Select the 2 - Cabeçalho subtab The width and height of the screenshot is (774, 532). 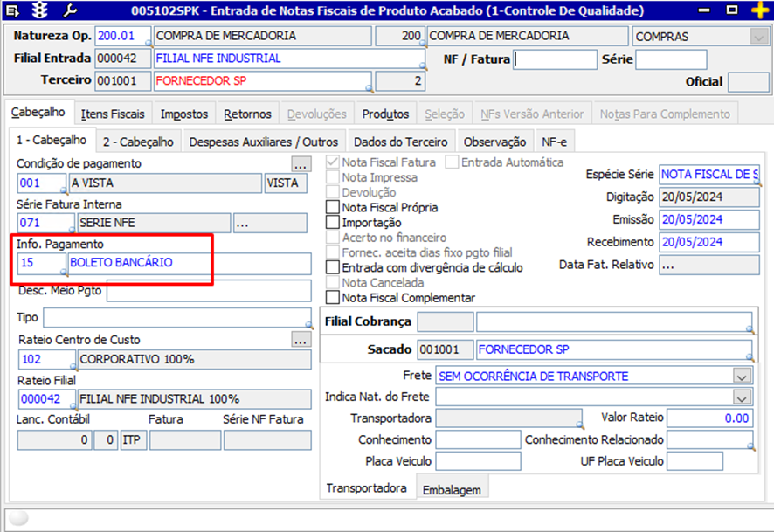click(x=138, y=142)
